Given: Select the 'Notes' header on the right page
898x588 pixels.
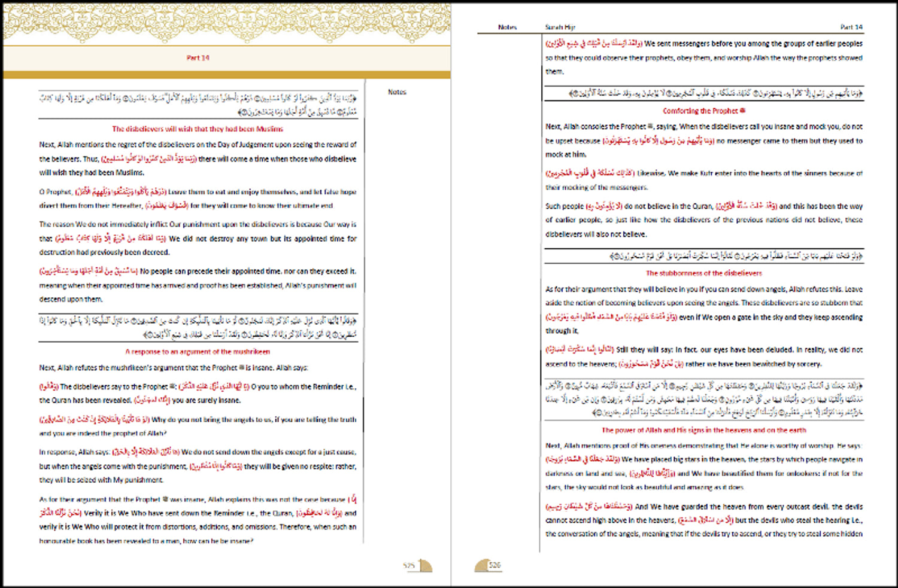Looking at the screenshot, I should click(x=507, y=27).
